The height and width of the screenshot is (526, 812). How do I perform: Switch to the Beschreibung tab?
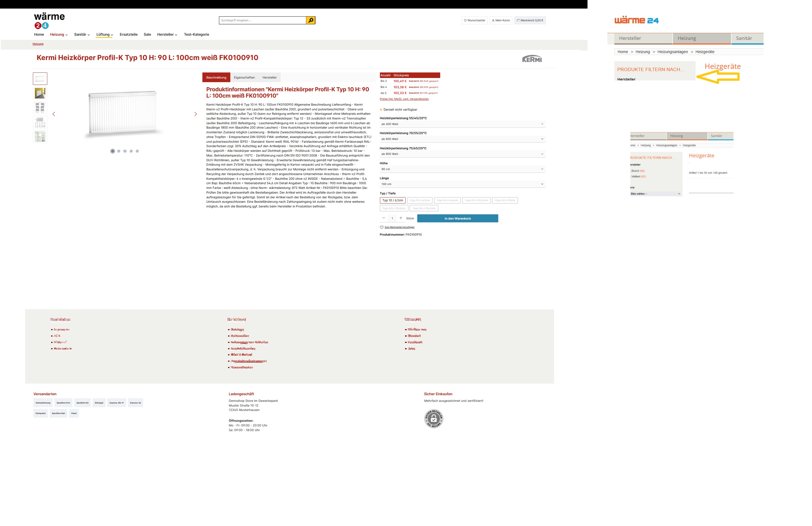(x=216, y=77)
